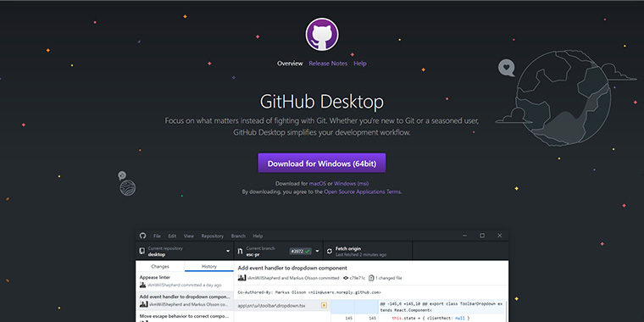644x322 pixels.
Task: Select the Appease linter commit
Action: 185,281
